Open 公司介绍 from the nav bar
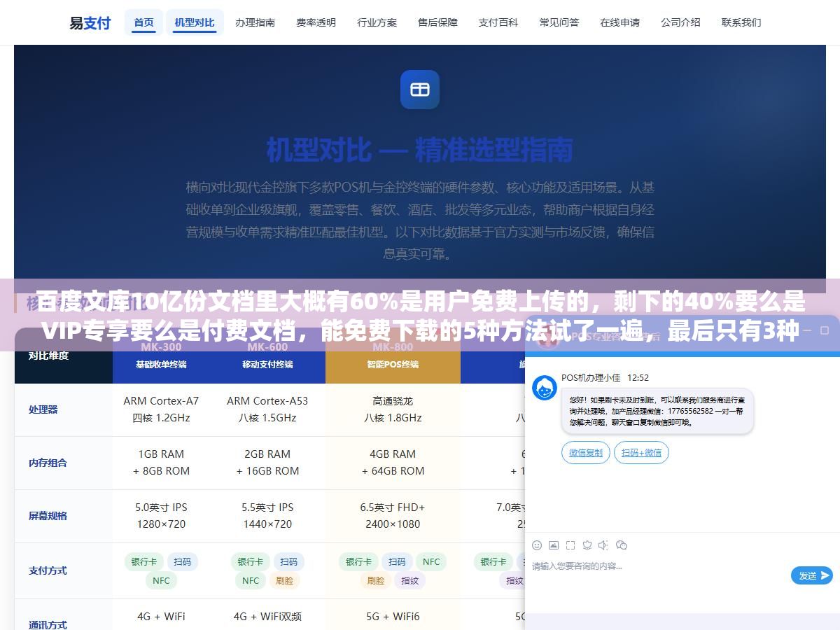 680,22
